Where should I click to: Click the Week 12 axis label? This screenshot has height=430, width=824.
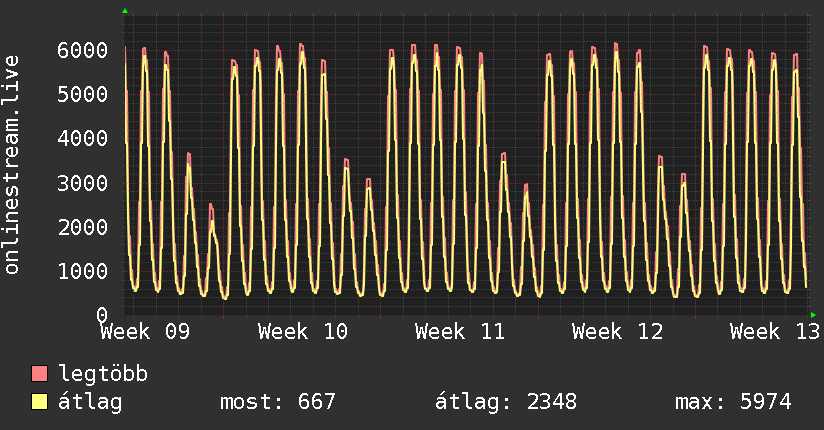(617, 332)
